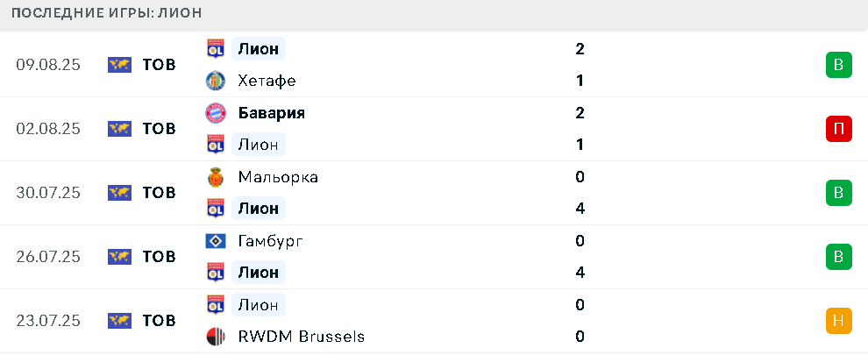This screenshot has width=868, height=355.
Task: Open the Хетафе team link
Action: pos(267,81)
